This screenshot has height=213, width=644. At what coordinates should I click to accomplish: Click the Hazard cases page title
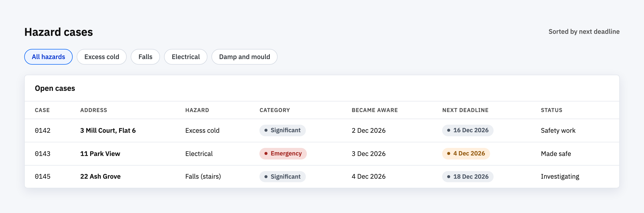[59, 32]
